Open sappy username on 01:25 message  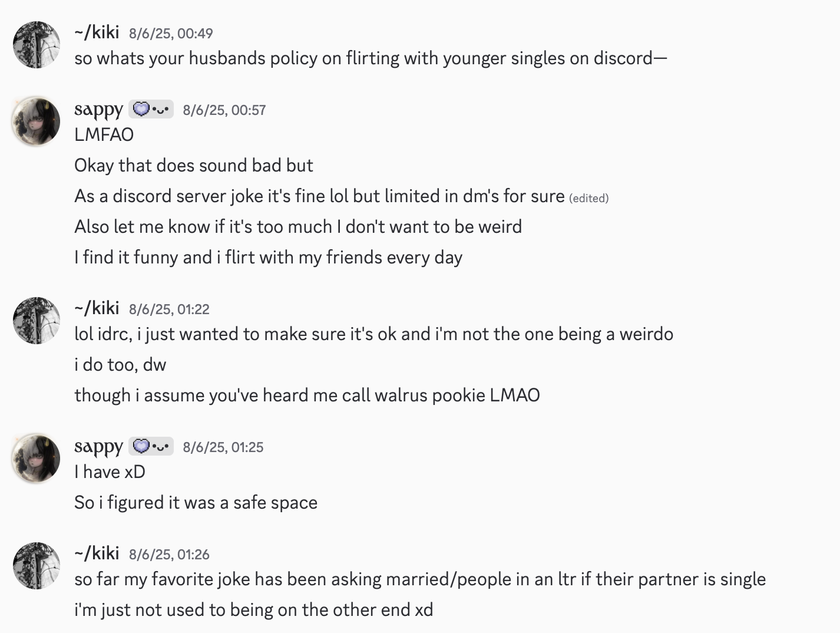pyautogui.click(x=98, y=447)
